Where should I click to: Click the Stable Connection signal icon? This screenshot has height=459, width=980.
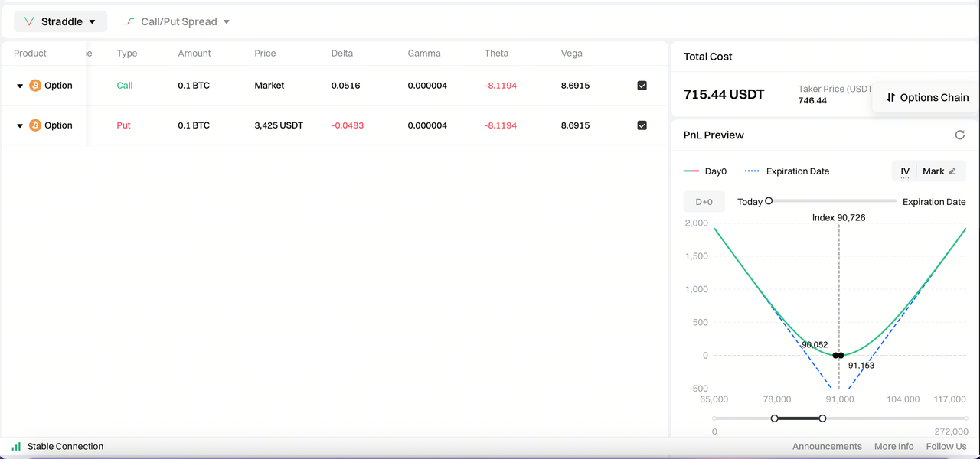pyautogui.click(x=16, y=446)
